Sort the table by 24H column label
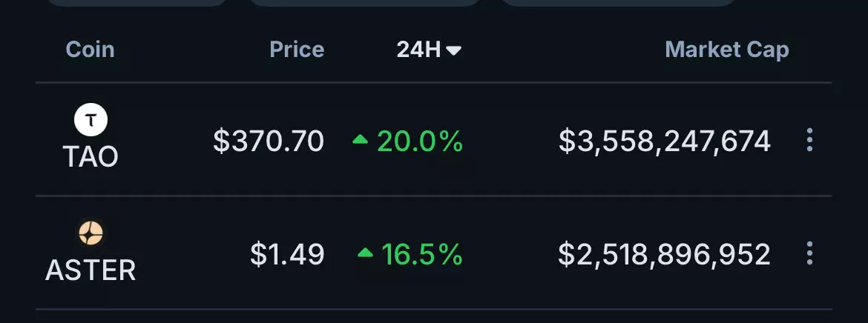Screen dimensions: 868x323 (x=418, y=50)
